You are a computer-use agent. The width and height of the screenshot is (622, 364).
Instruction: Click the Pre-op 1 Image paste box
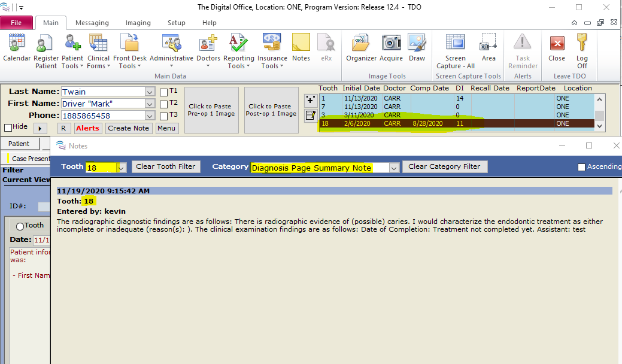(x=211, y=110)
